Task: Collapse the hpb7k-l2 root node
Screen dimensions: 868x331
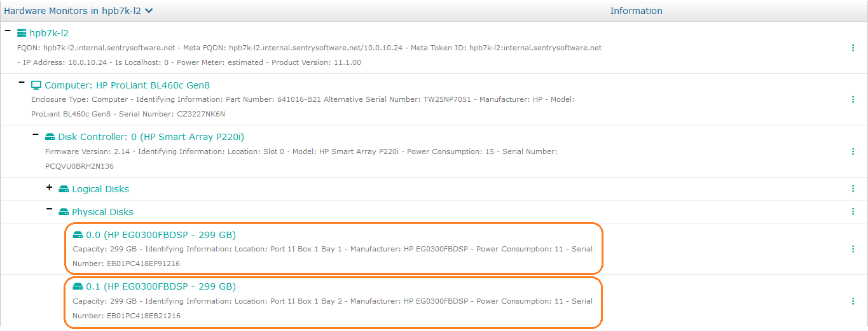Action: (x=8, y=31)
